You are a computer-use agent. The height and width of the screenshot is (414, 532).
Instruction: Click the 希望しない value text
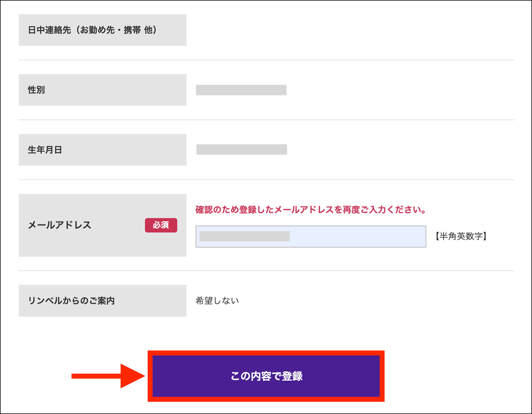pos(217,301)
